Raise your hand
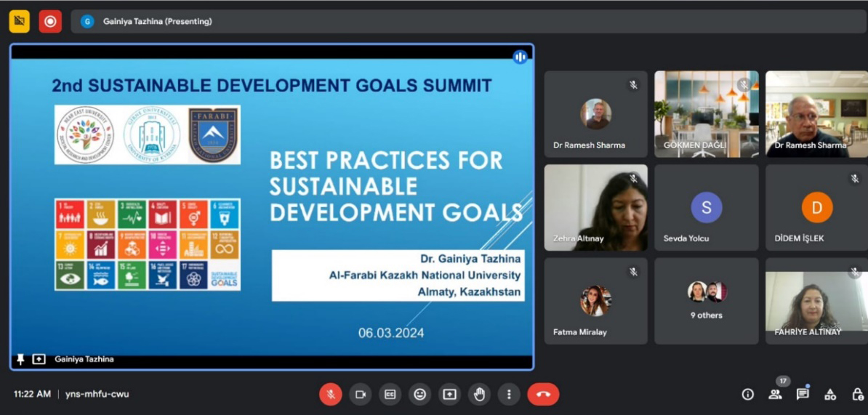 479,394
